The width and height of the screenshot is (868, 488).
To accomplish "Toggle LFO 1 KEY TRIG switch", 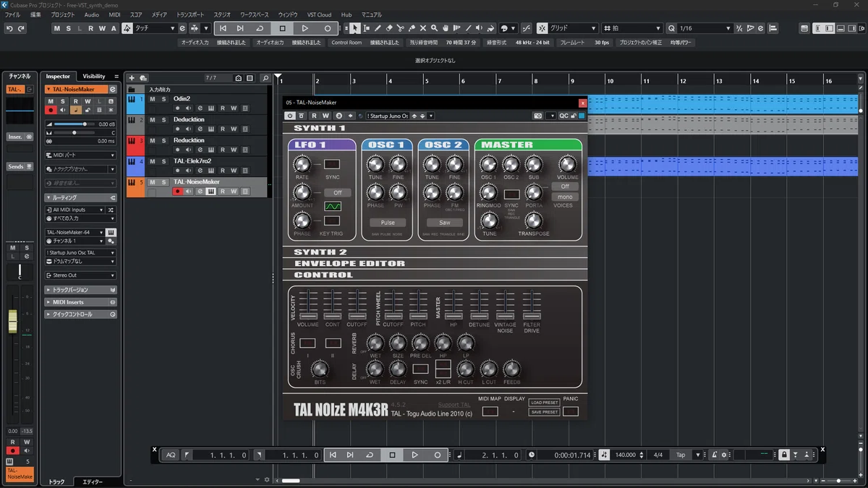I will point(332,221).
